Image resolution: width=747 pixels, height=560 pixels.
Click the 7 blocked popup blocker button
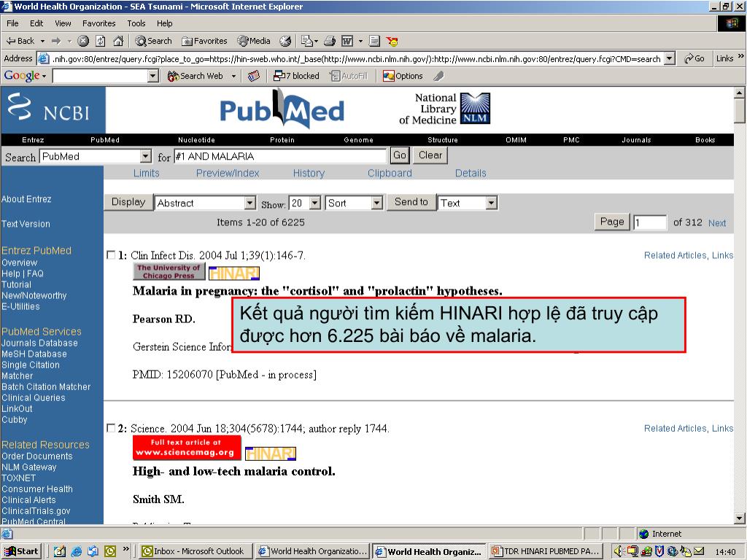tap(296, 76)
